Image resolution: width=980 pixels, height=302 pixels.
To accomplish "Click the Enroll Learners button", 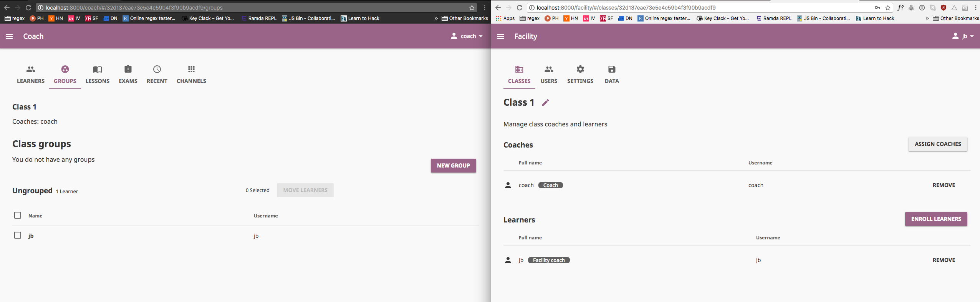I will 936,219.
